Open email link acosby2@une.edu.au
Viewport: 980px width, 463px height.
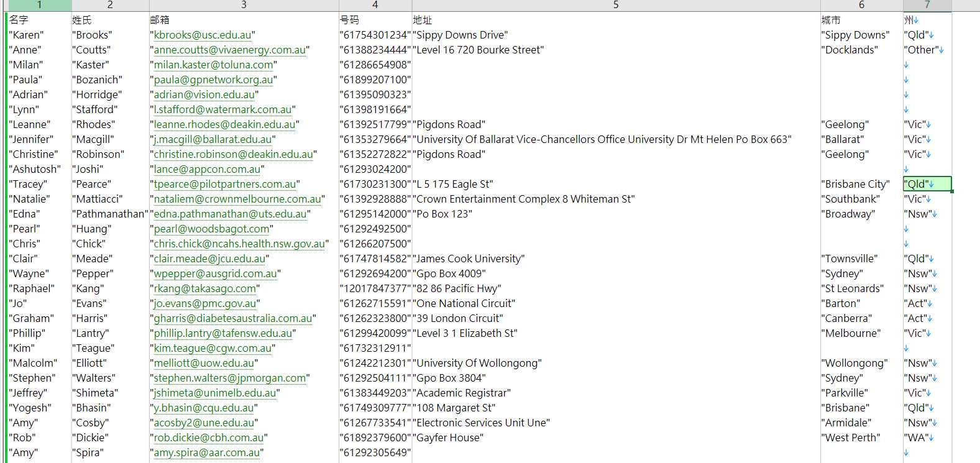click(204, 423)
